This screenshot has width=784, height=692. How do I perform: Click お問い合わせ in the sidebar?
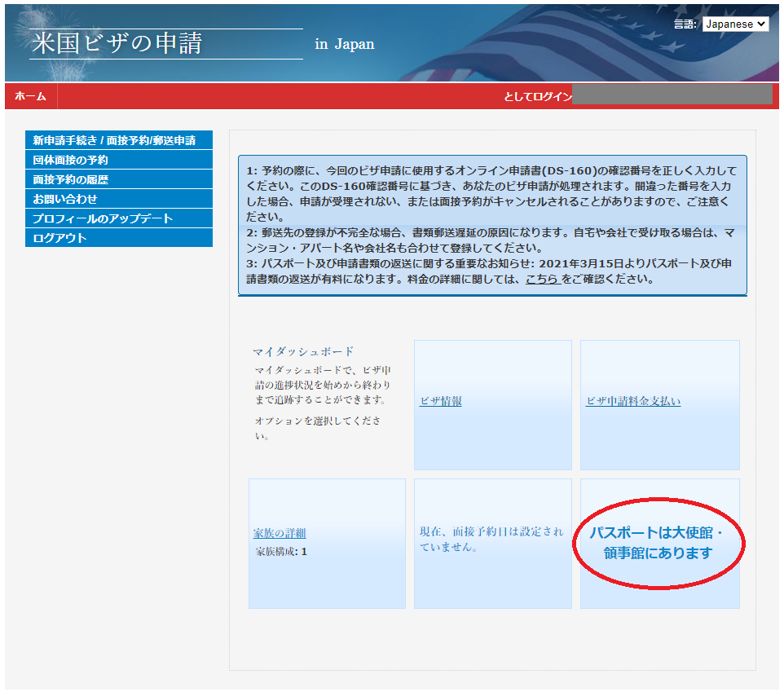[119, 199]
